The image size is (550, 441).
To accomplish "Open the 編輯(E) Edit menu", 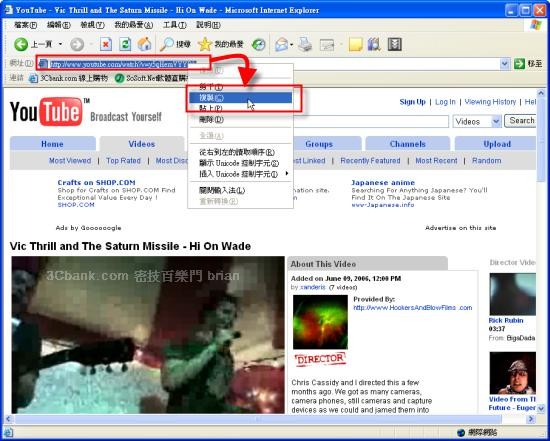I will tap(59, 25).
